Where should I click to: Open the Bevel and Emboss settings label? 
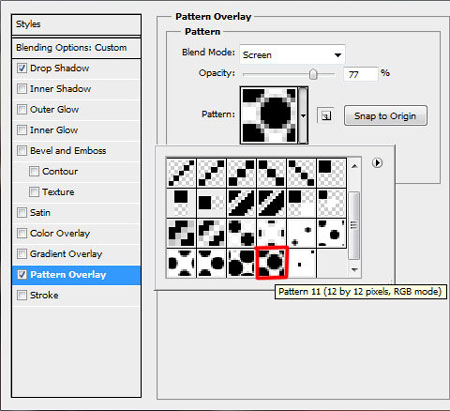68,151
